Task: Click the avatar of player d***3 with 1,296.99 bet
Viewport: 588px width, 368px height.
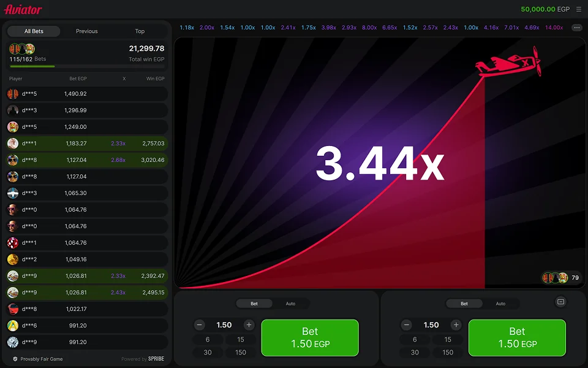Action: pos(13,110)
